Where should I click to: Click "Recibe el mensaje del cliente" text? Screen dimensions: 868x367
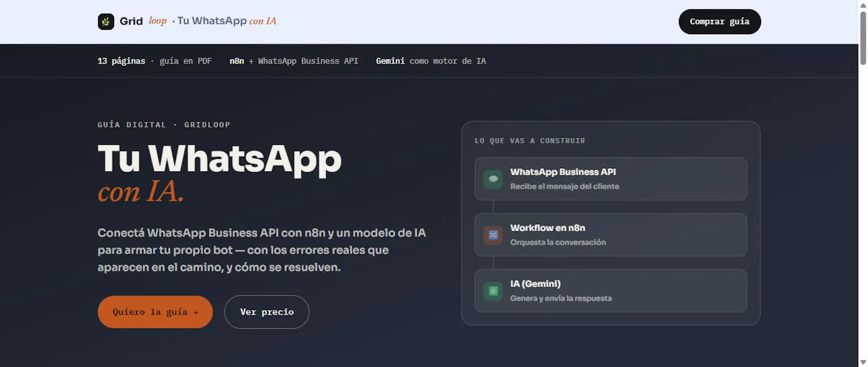tap(565, 186)
